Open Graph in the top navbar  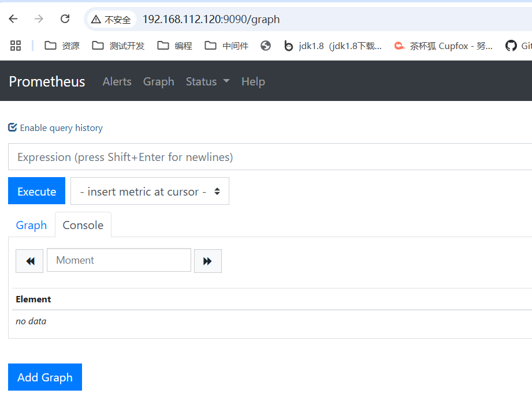pos(158,81)
